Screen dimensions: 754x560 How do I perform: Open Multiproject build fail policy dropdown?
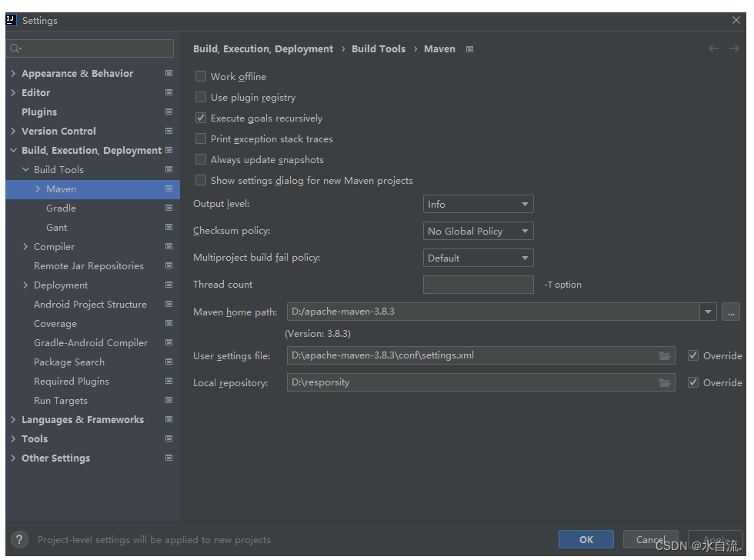coord(478,258)
